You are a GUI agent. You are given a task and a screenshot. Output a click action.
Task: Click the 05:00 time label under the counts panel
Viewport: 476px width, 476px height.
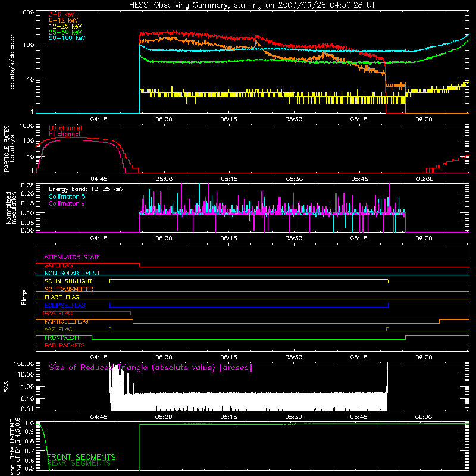(164, 120)
